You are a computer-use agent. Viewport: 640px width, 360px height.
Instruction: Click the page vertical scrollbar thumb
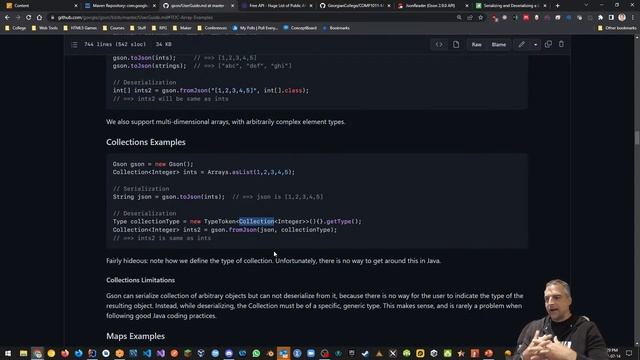(x=637, y=138)
